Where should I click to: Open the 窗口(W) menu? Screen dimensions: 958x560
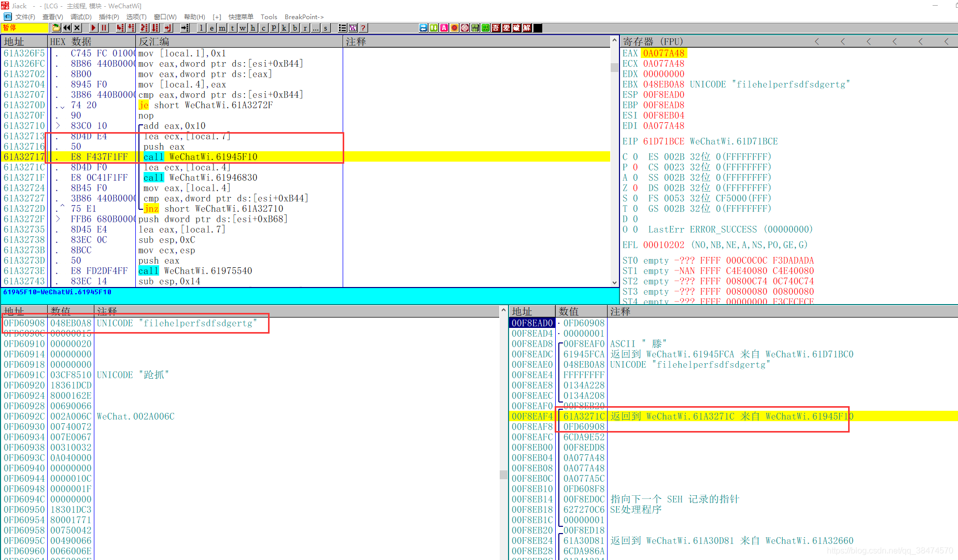165,17
